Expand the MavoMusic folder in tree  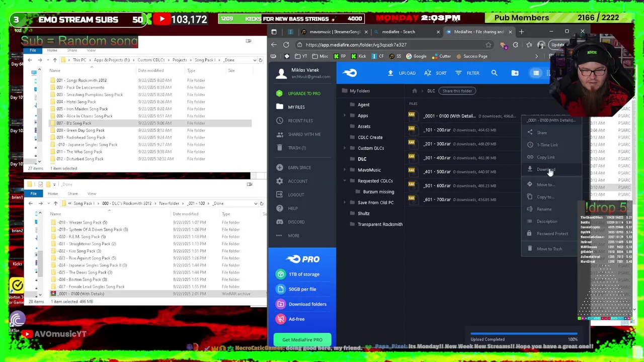(345, 170)
